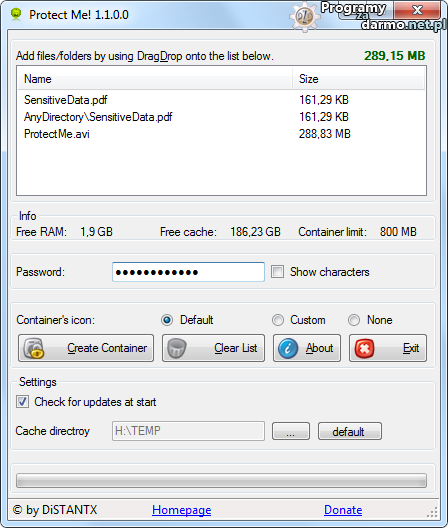Click the green Protect Me! title bar icon
The width and height of the screenshot is (448, 528).
point(16,14)
